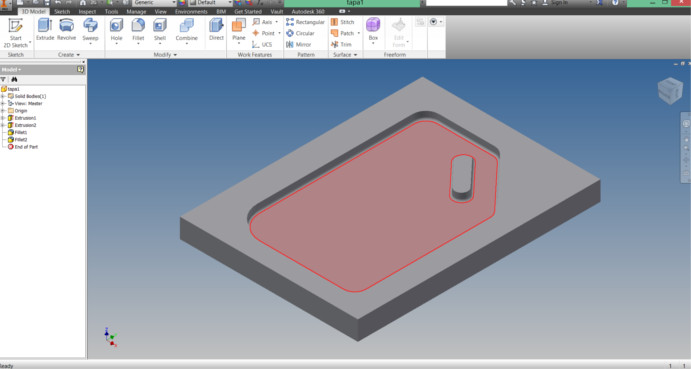Activate the Sweep tool
The width and height of the screenshot is (691, 369).
pos(90,30)
